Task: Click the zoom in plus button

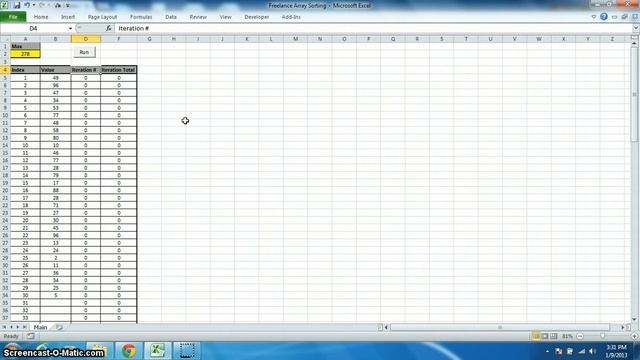Action: pyautogui.click(x=635, y=336)
